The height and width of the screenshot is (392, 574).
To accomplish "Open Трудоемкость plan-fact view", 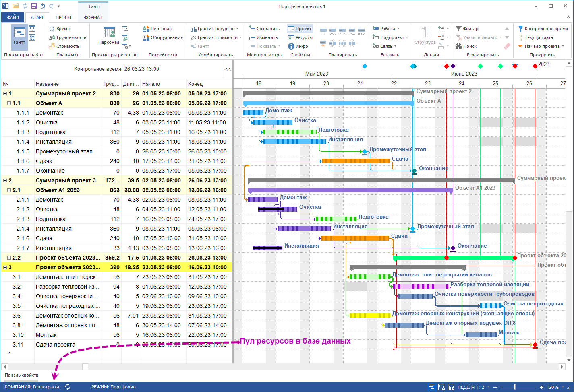I will pos(67,37).
